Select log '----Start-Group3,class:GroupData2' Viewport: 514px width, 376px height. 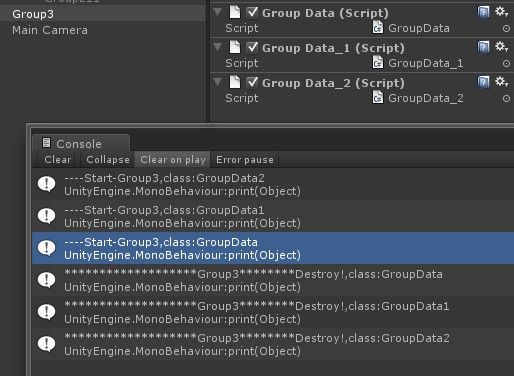[273, 184]
